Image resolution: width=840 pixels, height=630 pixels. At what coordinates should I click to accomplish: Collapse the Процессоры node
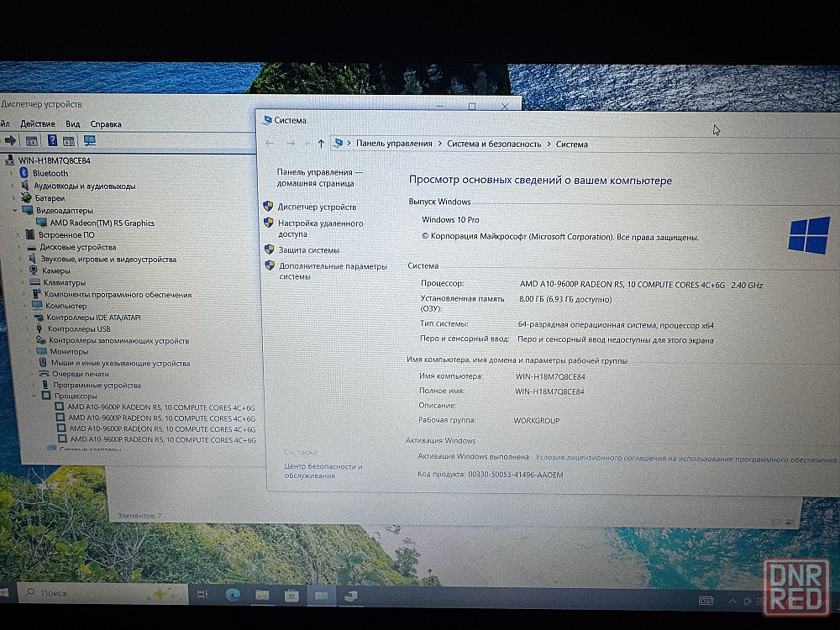point(34,396)
